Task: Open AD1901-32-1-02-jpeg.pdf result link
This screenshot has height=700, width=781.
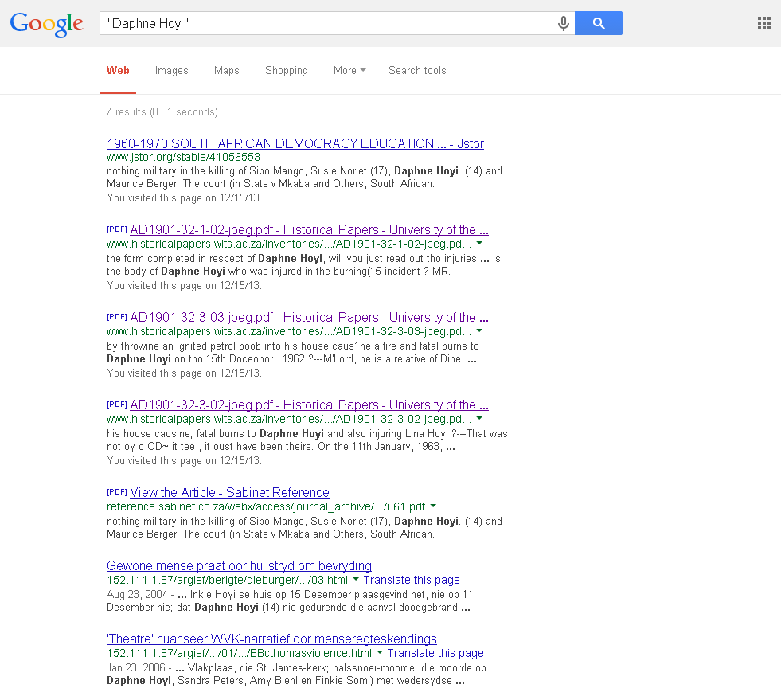Action: coord(309,230)
